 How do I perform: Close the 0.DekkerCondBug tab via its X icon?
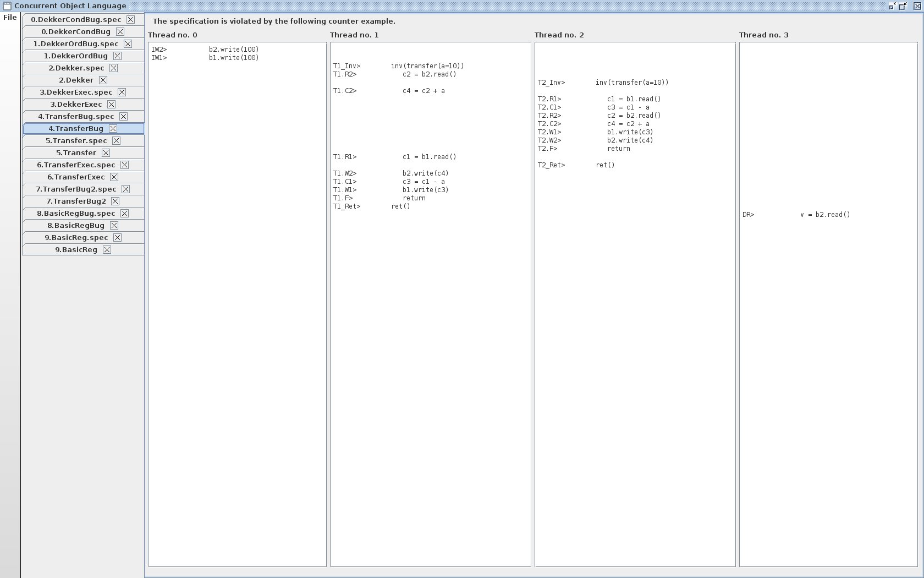(120, 31)
